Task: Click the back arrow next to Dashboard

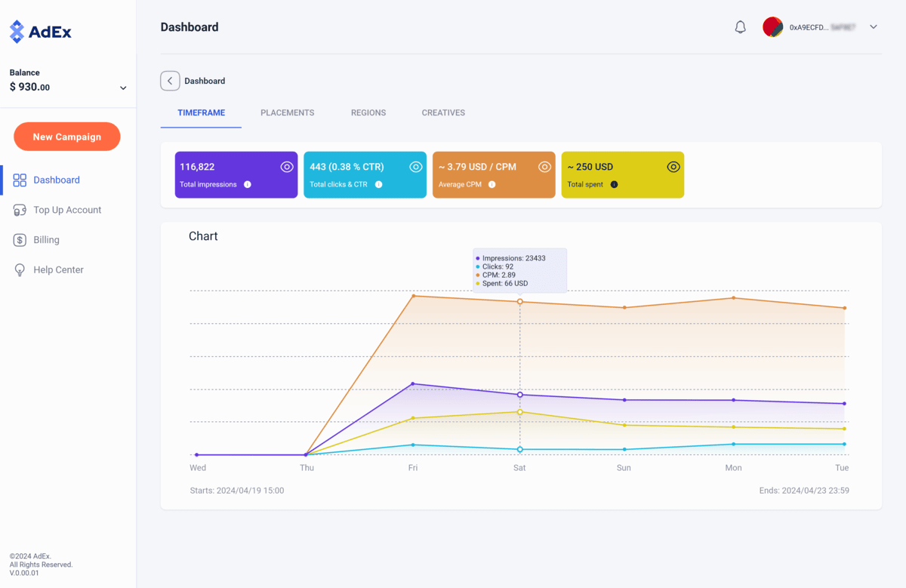Action: [x=170, y=81]
